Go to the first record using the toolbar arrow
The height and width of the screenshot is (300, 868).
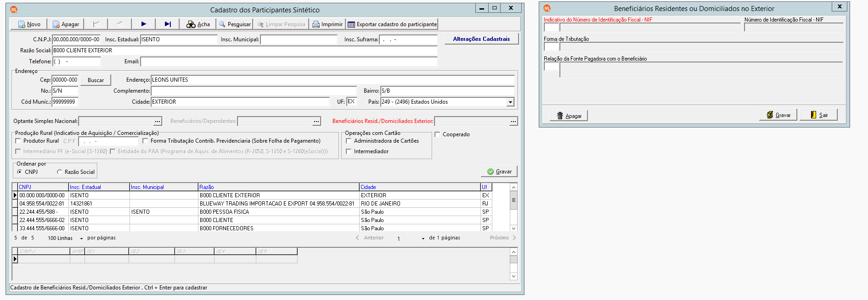tap(96, 24)
